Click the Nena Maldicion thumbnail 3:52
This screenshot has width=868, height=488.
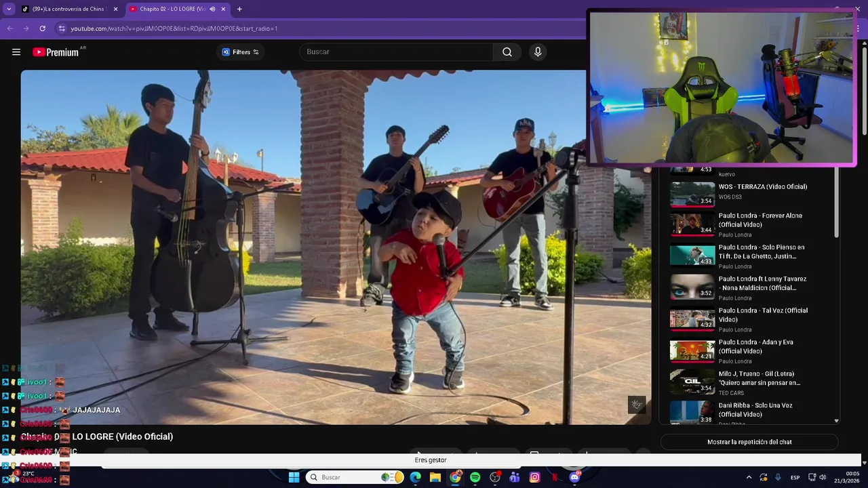point(692,287)
